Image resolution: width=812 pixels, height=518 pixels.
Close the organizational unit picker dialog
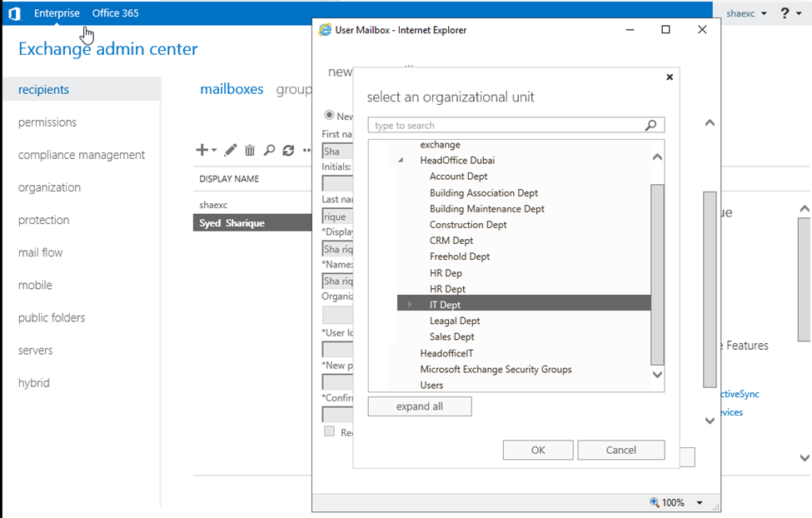click(670, 77)
